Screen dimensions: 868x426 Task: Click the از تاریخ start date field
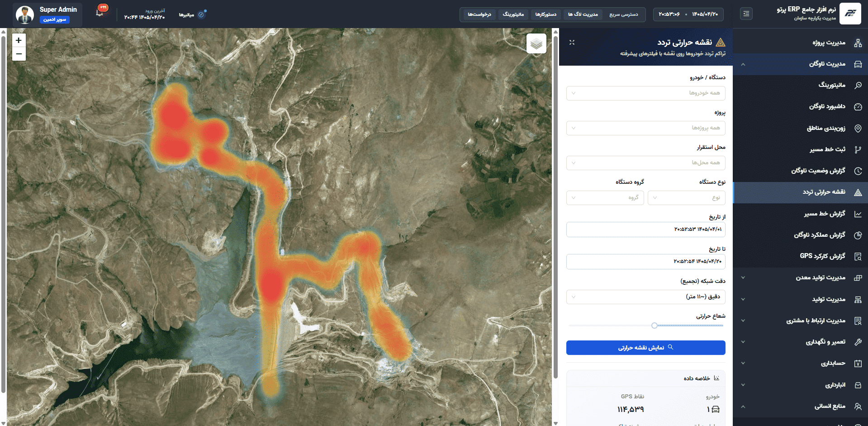tap(645, 230)
